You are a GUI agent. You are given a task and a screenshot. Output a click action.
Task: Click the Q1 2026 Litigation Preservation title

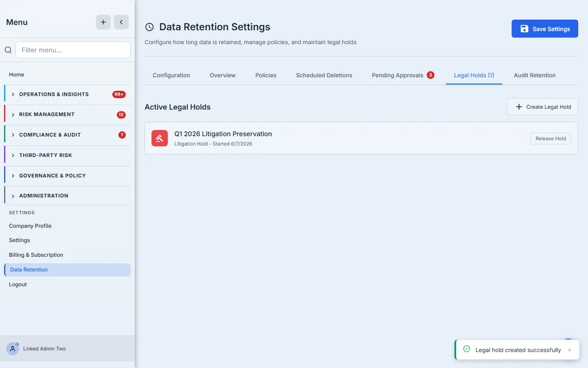coord(223,134)
